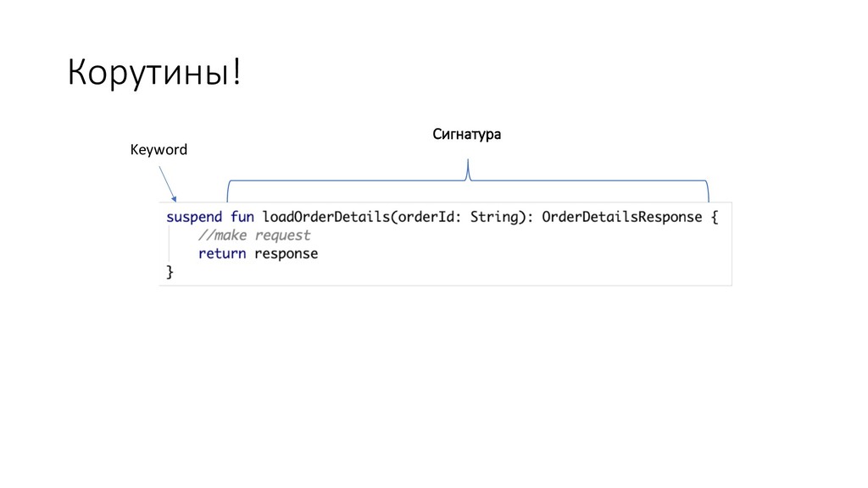The image size is (868, 488).
Task: Click the blue arrow pointing at suspend
Action: pos(167,184)
